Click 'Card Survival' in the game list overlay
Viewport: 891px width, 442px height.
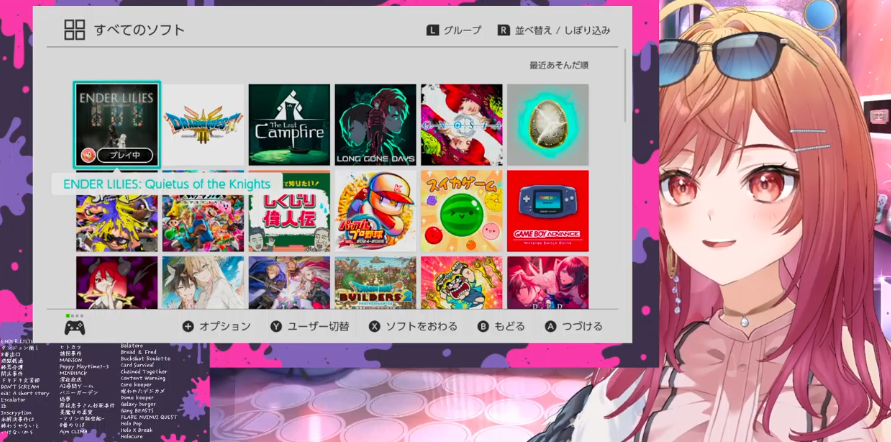pyautogui.click(x=137, y=365)
